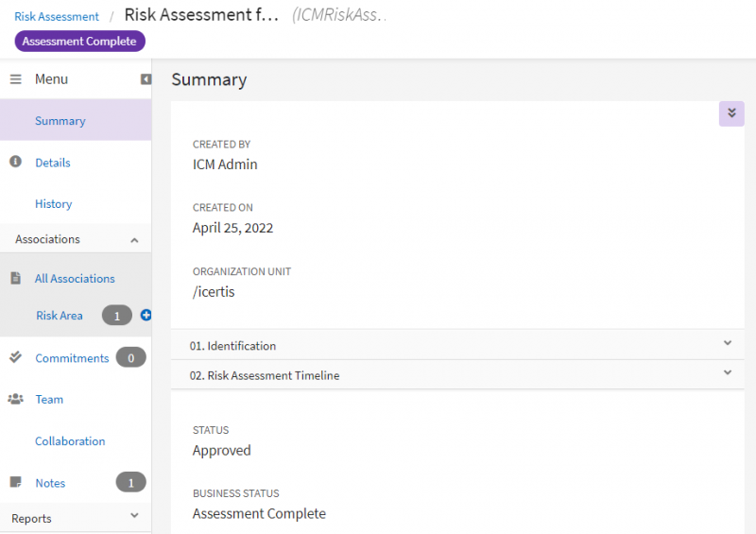Screen dimensions: 756x534
Task: Expand all sections with the double-chevron button
Action: 731,113
